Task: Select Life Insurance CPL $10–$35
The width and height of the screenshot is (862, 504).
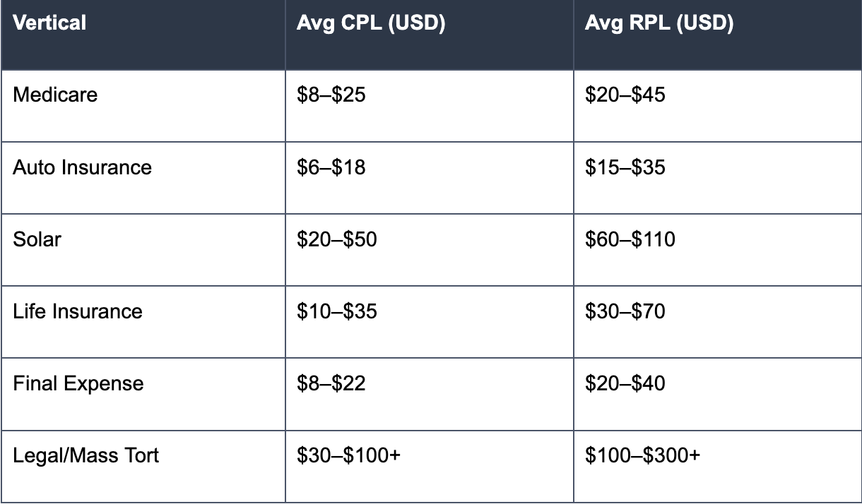Action: (337, 311)
